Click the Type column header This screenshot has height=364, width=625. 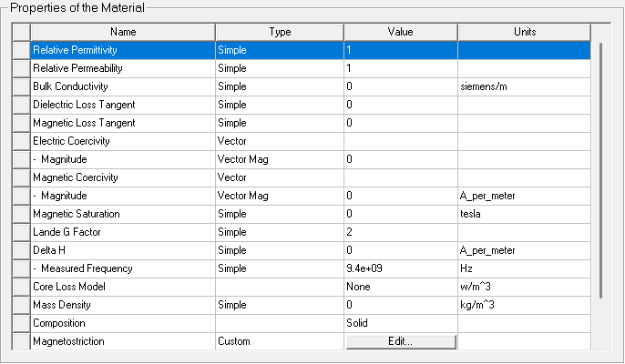280,32
